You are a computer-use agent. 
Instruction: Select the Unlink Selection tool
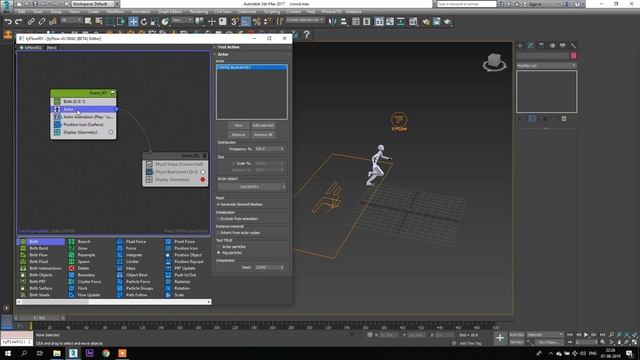point(42,21)
